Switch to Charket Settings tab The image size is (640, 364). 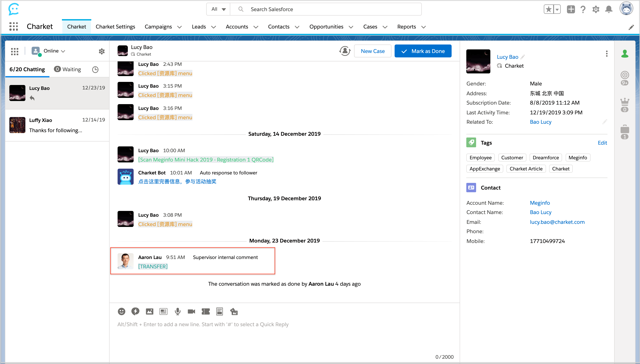point(115,27)
